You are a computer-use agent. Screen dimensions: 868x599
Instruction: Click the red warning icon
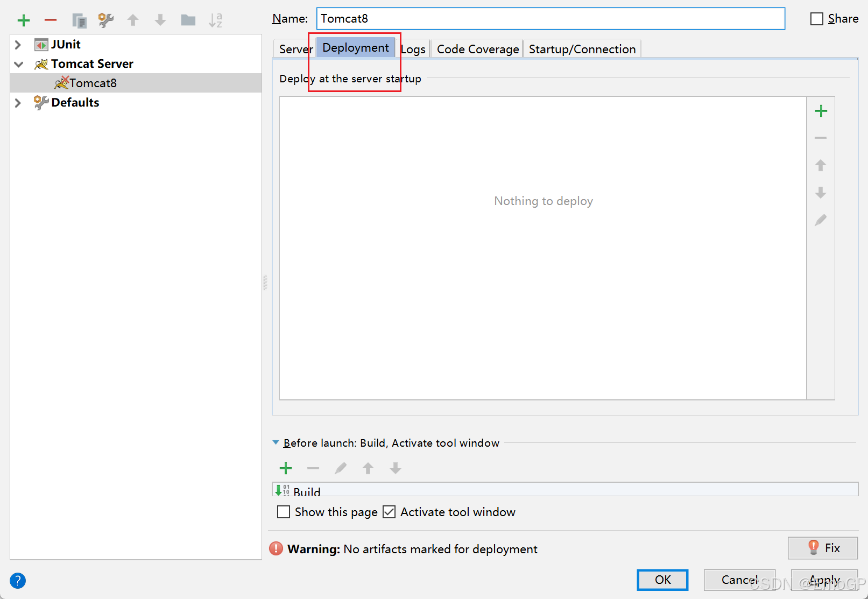pos(276,548)
